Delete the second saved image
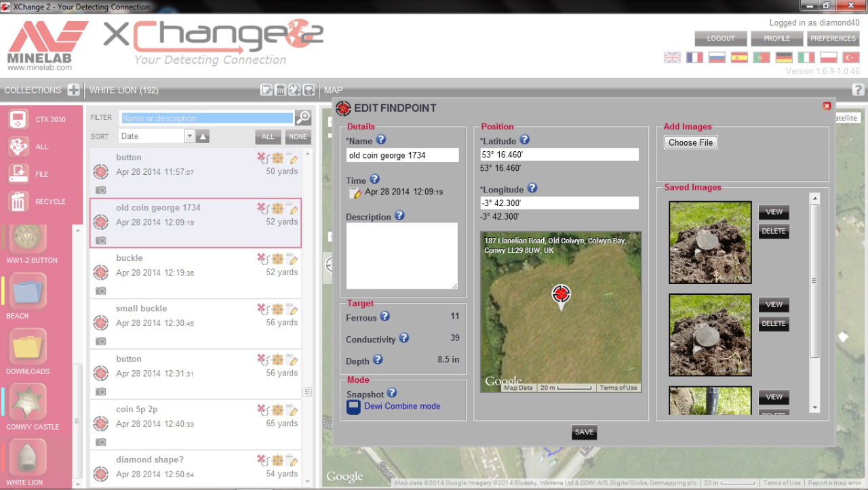 774,324
